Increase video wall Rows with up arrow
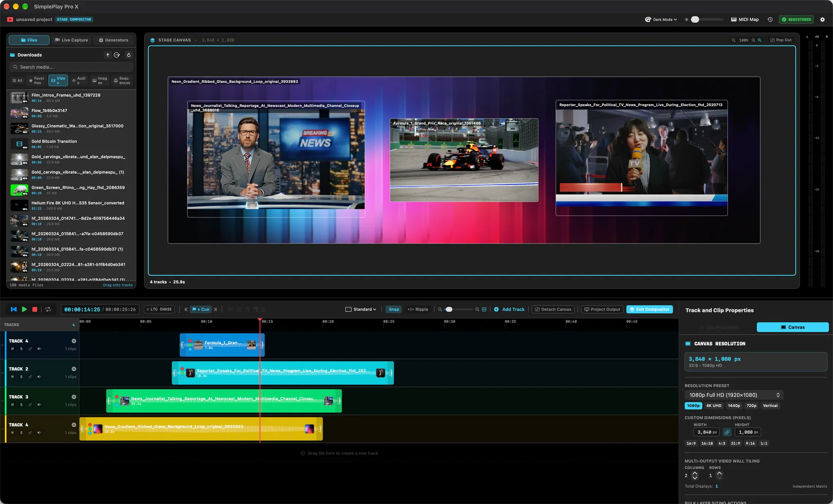This screenshot has height=504, width=833. (720, 473)
